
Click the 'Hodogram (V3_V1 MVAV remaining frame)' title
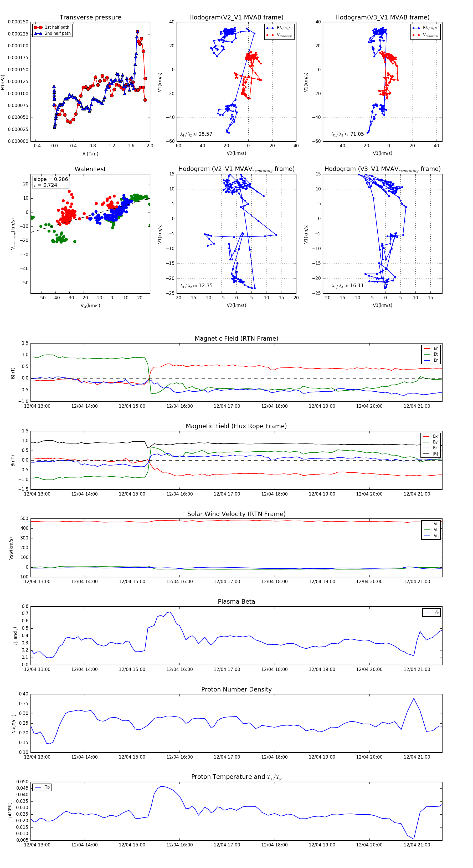pyautogui.click(x=382, y=169)
